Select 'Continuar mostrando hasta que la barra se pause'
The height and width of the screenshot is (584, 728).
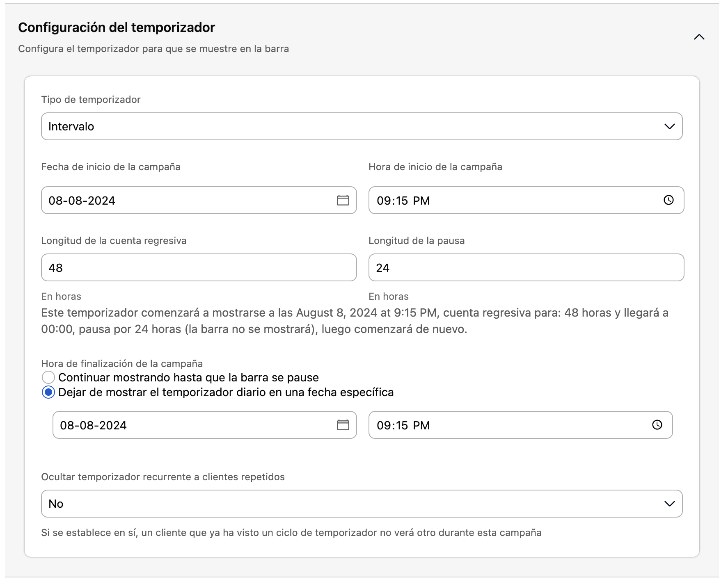[x=49, y=377]
